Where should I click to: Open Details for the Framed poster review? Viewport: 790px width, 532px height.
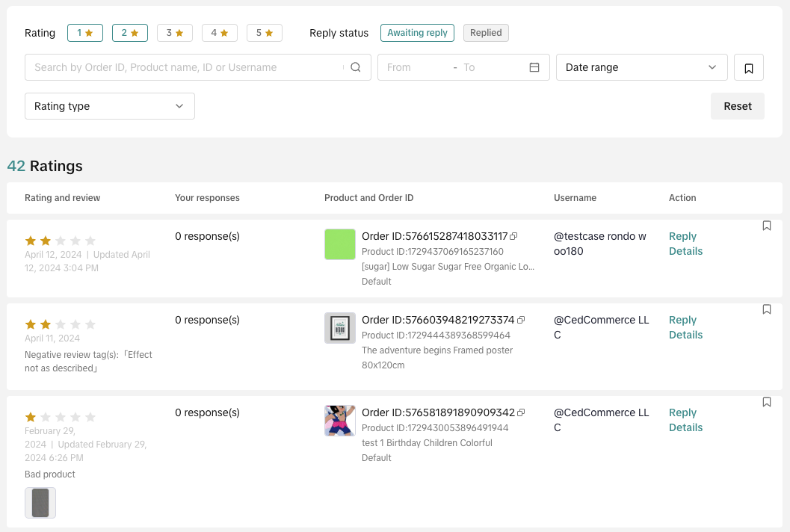685,335
